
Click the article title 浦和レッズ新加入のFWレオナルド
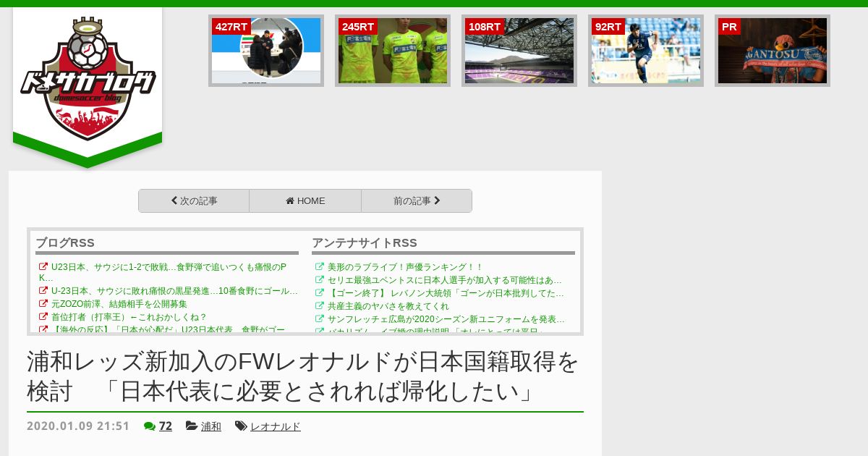coord(304,376)
